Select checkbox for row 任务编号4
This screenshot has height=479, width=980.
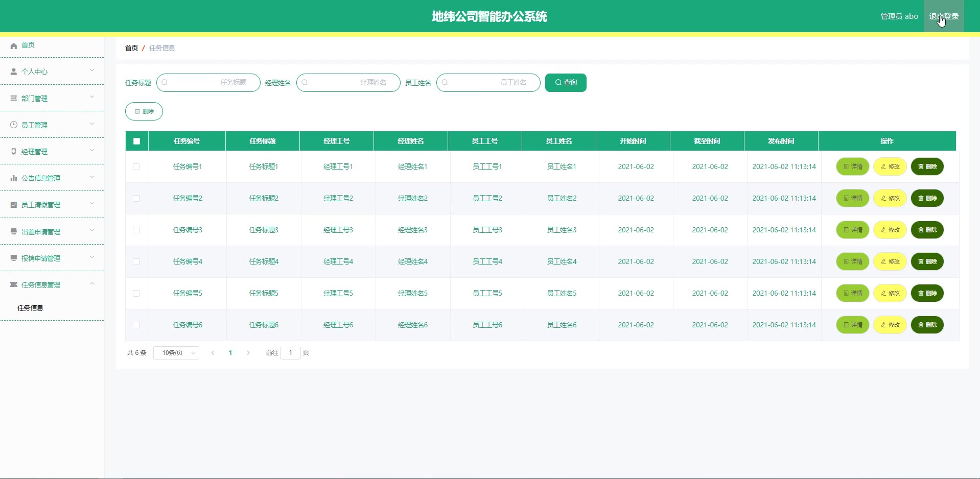coord(136,261)
